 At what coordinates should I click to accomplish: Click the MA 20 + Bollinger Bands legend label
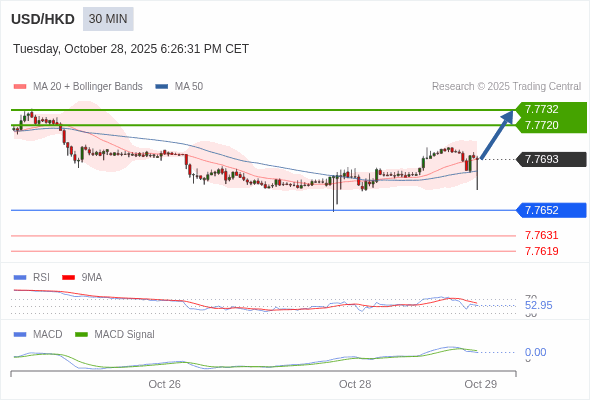coord(88,87)
